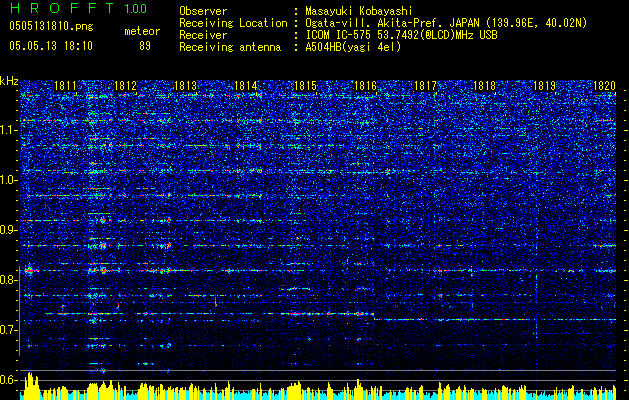Image resolution: width=629 pixels, height=400 pixels.
Task: Click the ICOM IC-575 receiver text
Action: (x=401, y=35)
